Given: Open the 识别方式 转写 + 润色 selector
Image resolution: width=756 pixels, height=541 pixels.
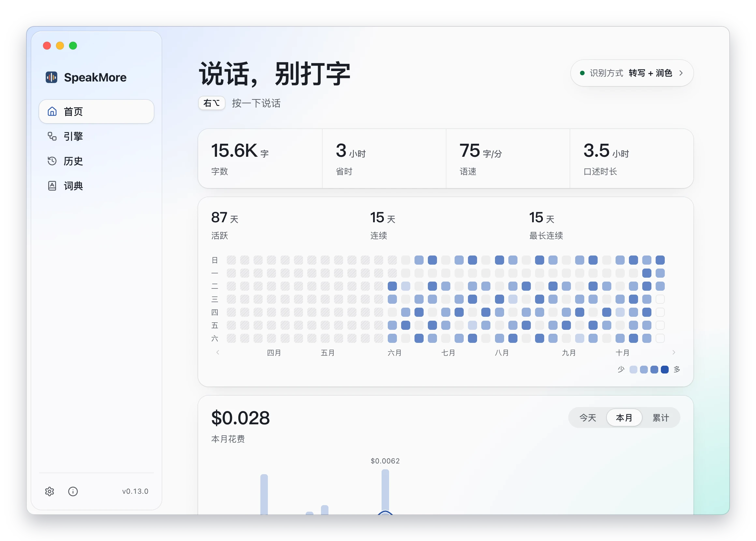Looking at the screenshot, I should [632, 73].
